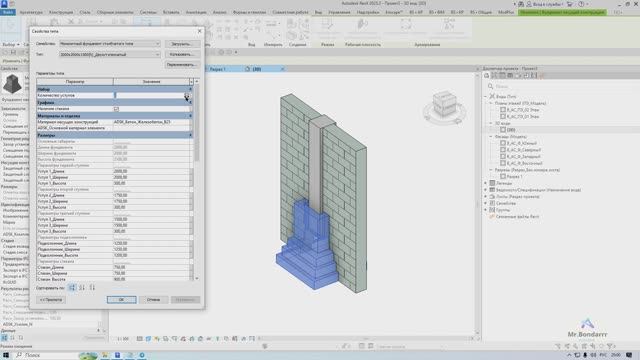
Task: Close the {3D} view tab
Action: [282, 69]
